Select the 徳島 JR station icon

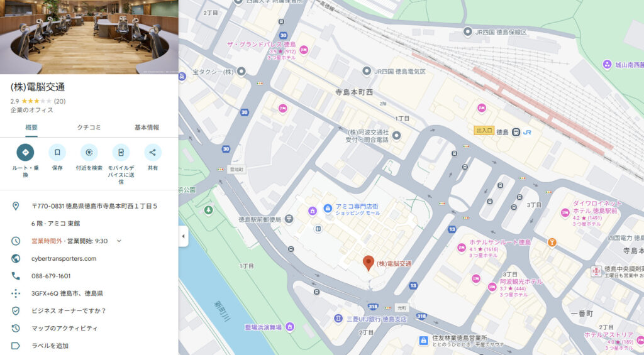(x=516, y=132)
